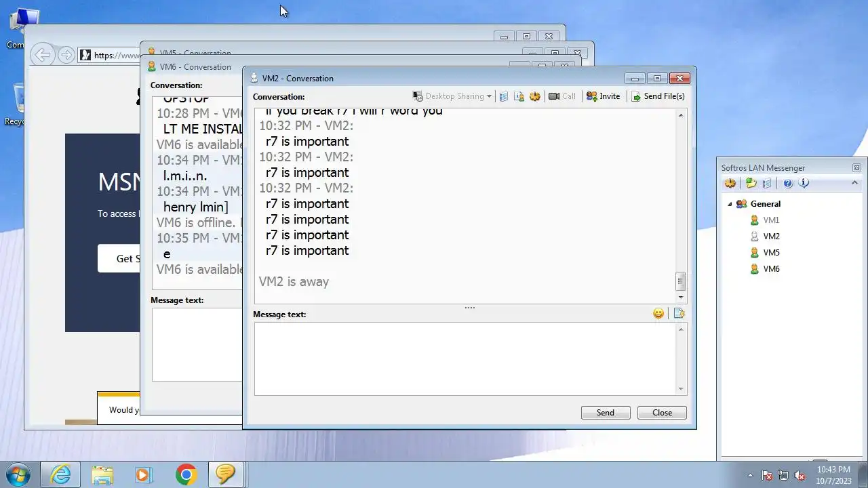868x488 pixels.
Task: Click the splitter grip above Message text
Action: pyautogui.click(x=470, y=308)
